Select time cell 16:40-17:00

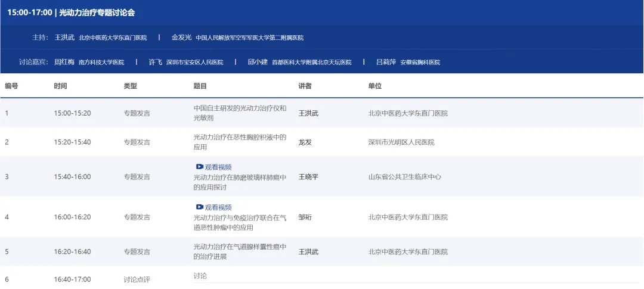point(72,279)
